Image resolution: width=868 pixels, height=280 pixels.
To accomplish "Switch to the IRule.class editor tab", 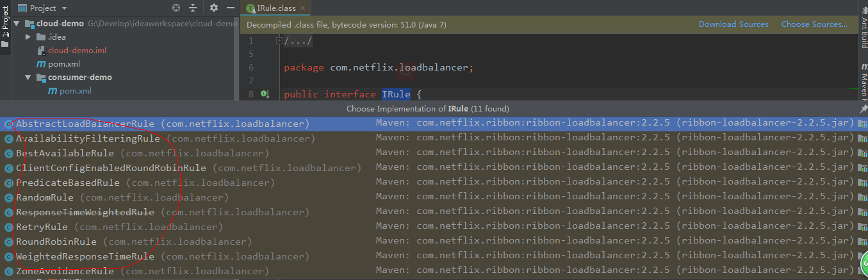I will 275,8.
